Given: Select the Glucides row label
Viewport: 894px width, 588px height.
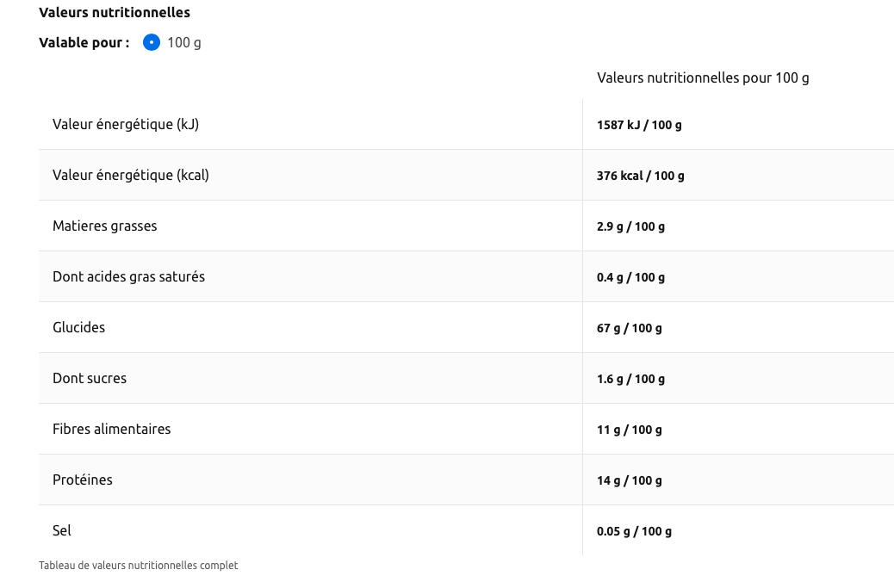Looking at the screenshot, I should [79, 327].
